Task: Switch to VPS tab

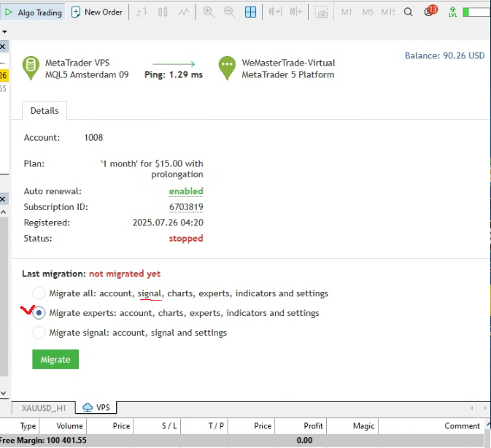Action: click(96, 408)
